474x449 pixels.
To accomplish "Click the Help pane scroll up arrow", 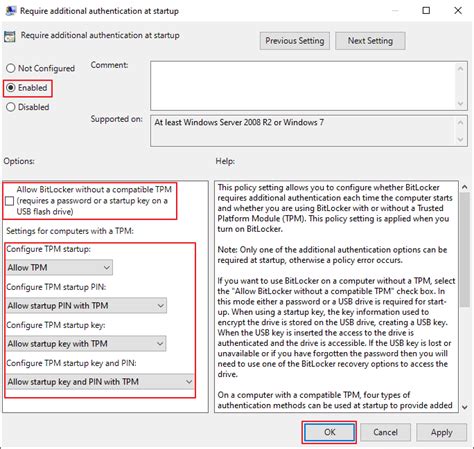I will (x=465, y=187).
